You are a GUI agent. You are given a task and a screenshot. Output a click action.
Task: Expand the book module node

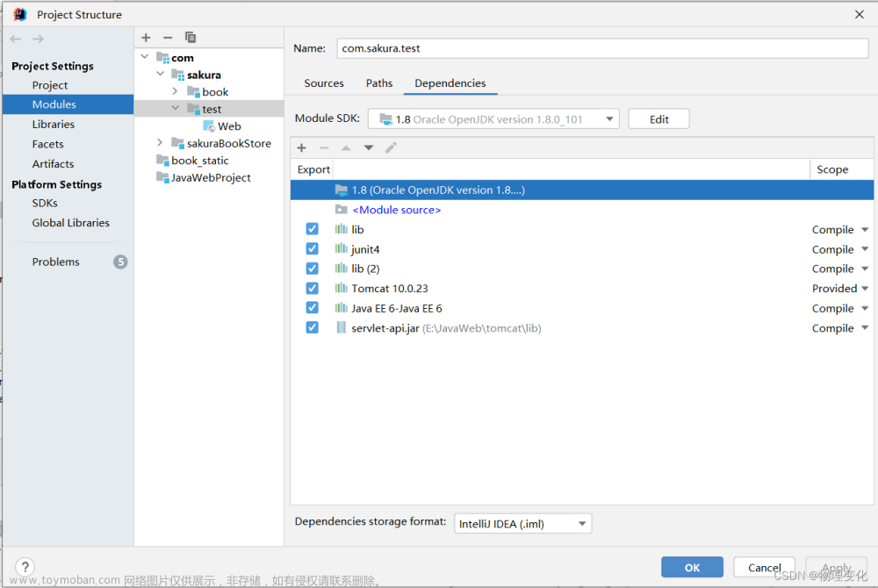click(175, 90)
